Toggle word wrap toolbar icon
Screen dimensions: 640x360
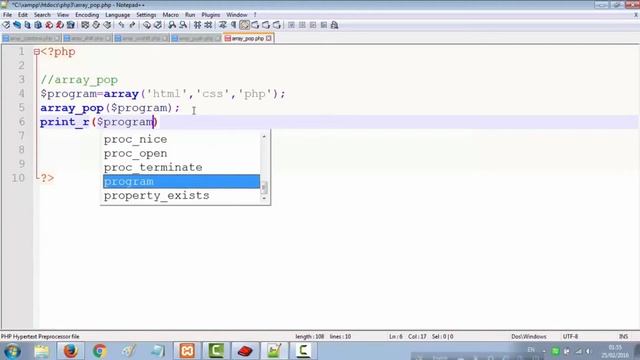click(x=223, y=25)
